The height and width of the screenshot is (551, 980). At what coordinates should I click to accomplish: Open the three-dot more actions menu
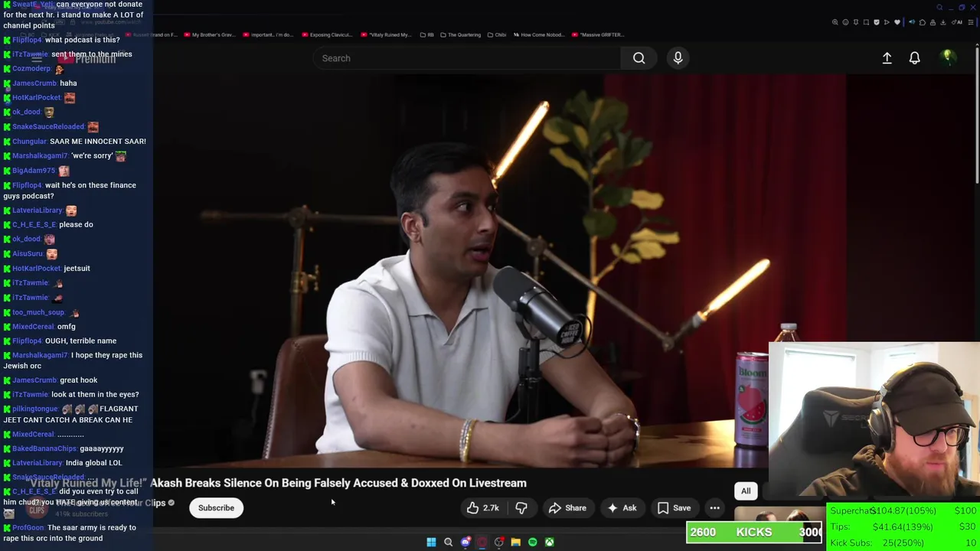[714, 508]
